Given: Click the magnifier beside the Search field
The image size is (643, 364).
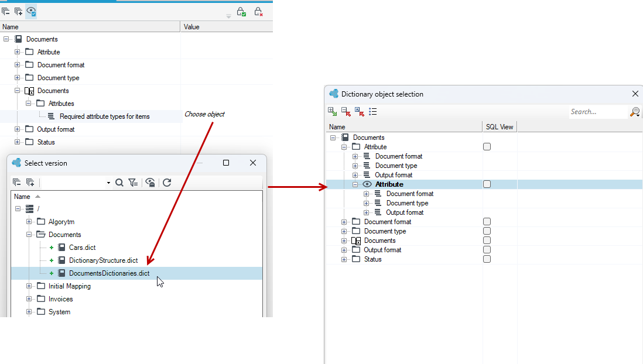Looking at the screenshot, I should coord(635,112).
